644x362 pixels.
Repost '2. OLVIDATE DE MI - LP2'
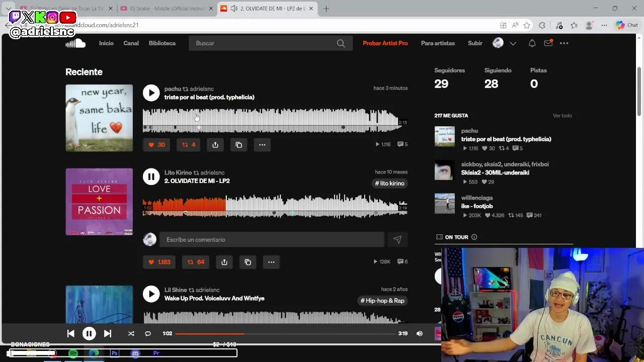click(x=195, y=262)
